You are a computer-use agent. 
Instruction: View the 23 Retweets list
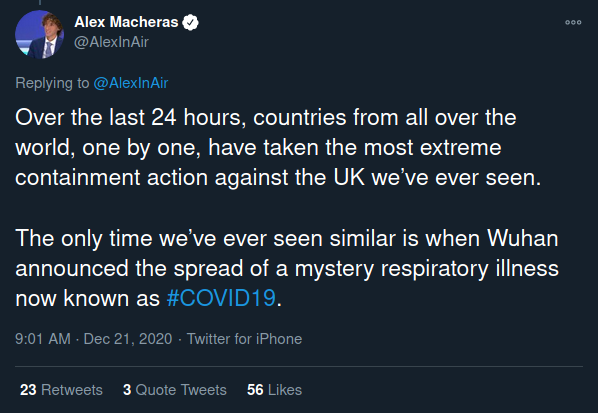click(x=61, y=390)
